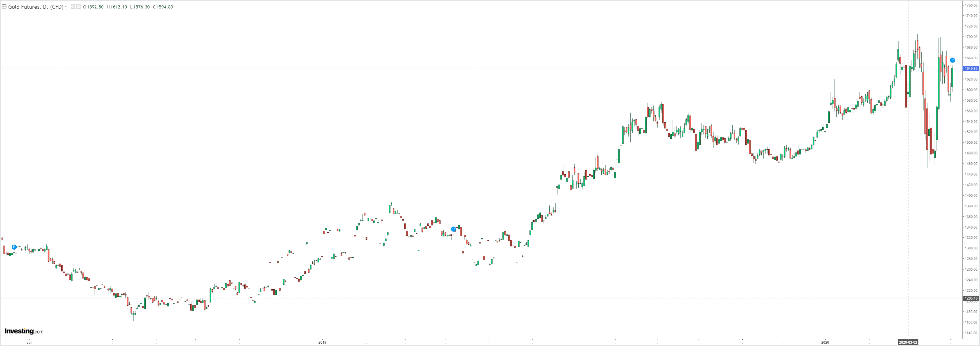Open the Gold Futures symbol dropdown arrow
Viewport: 980px width, 346px height.
(66, 7)
